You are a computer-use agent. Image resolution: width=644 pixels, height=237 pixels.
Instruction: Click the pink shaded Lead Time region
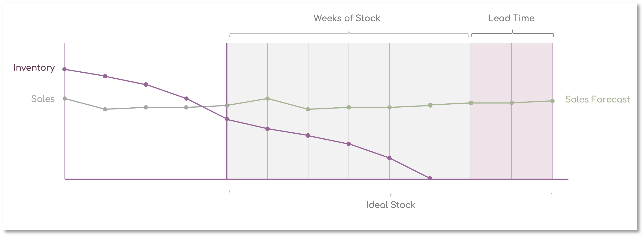tap(512, 111)
